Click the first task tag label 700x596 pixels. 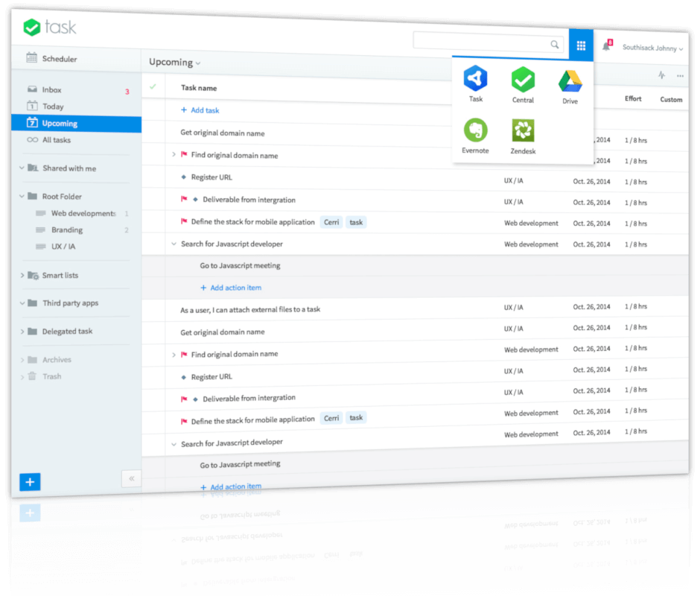(x=356, y=222)
